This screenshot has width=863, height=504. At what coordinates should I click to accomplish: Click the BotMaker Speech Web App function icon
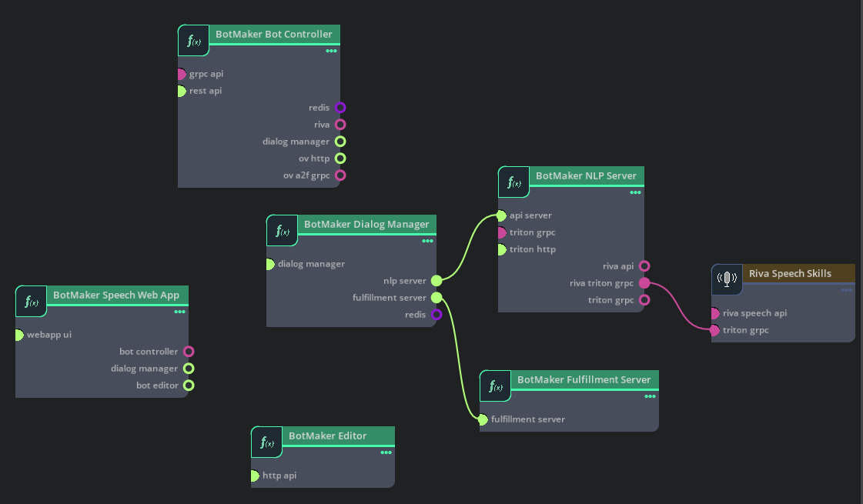pyautogui.click(x=31, y=302)
